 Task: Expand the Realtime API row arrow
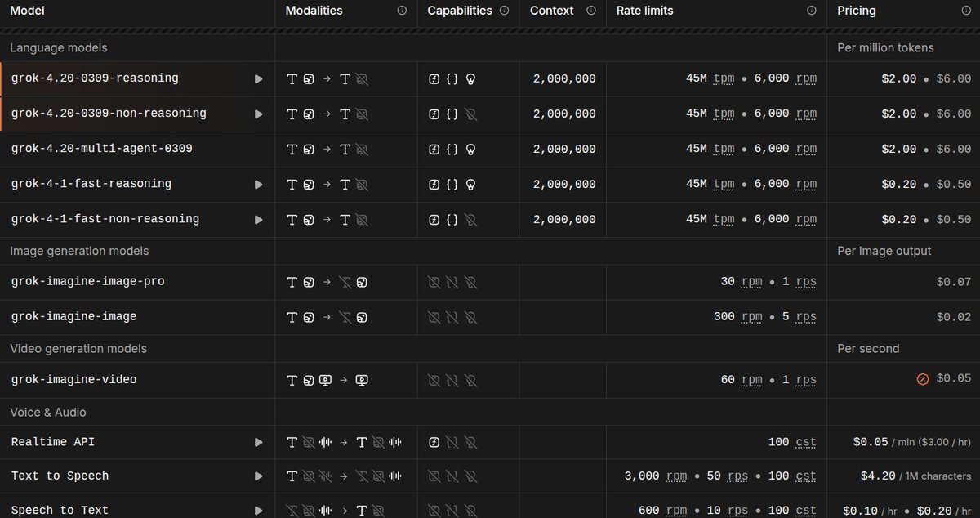(259, 442)
